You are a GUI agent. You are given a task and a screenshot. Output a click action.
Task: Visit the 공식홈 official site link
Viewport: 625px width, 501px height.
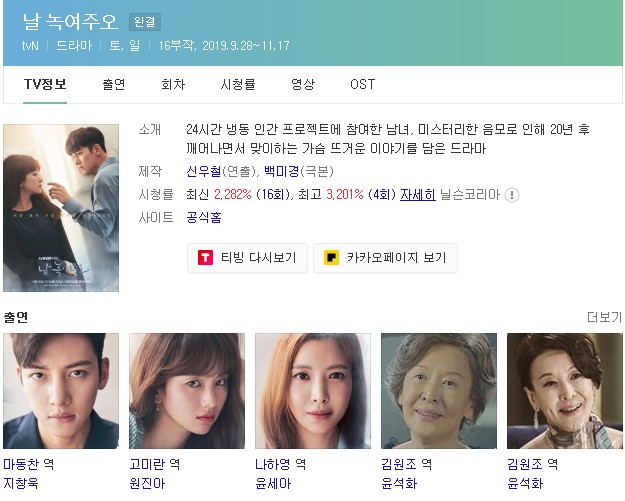204,218
